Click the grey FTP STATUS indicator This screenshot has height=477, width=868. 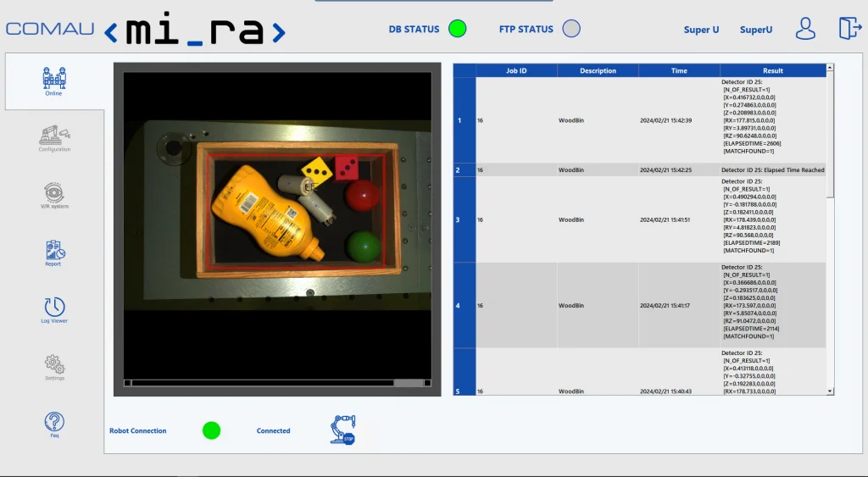[571, 29]
